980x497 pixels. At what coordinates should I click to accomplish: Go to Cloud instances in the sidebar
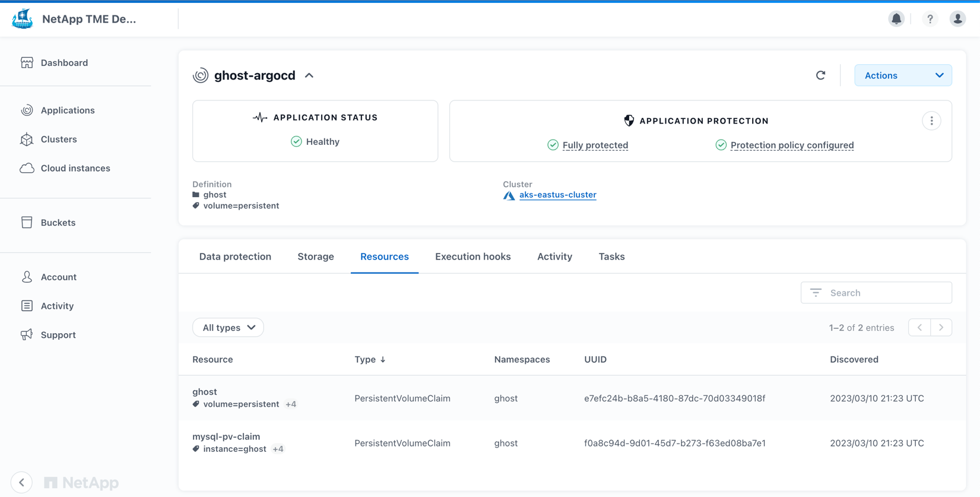[x=75, y=169]
